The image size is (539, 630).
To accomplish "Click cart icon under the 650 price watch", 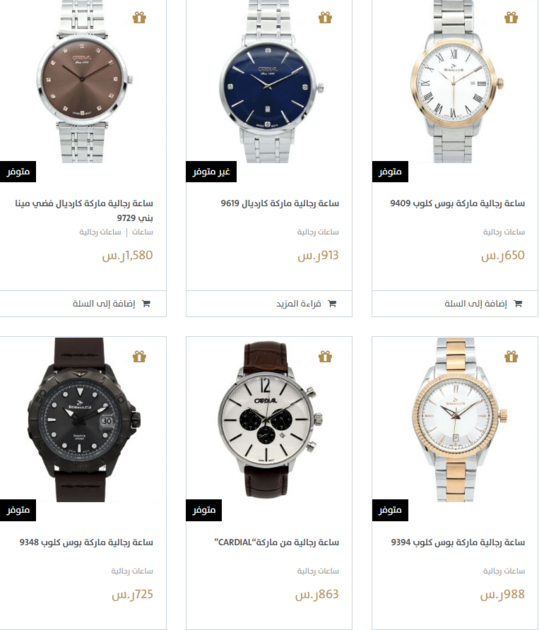I will click(518, 304).
